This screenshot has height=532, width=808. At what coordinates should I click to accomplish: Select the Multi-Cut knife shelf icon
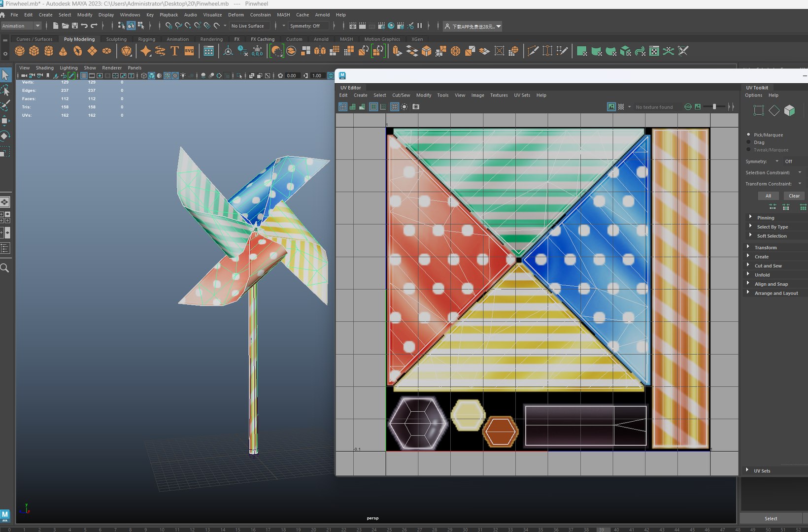(x=533, y=51)
